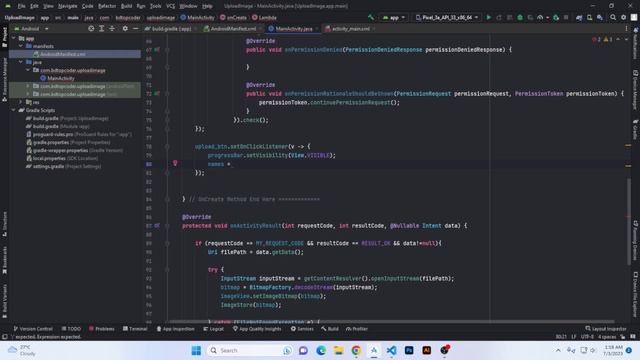
Task: Open the Profile app gauge icon
Action: pyautogui.click(x=540, y=18)
